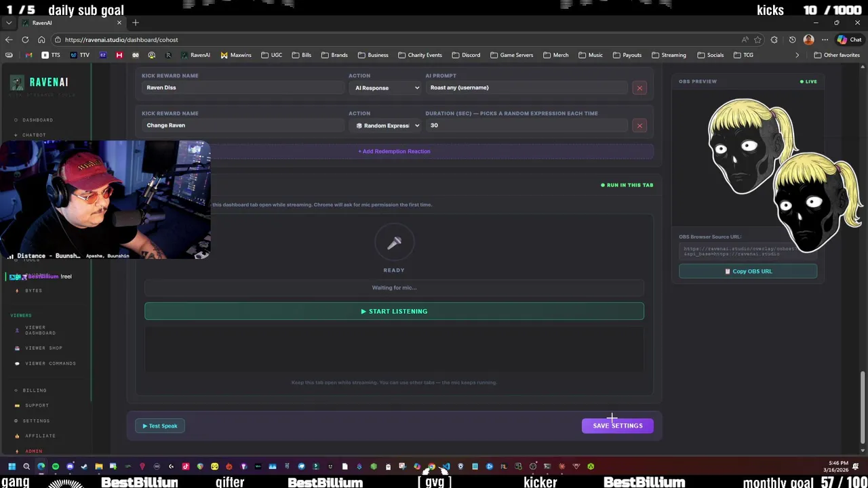Click the RavenAI logo in the sidebar

[x=39, y=83]
